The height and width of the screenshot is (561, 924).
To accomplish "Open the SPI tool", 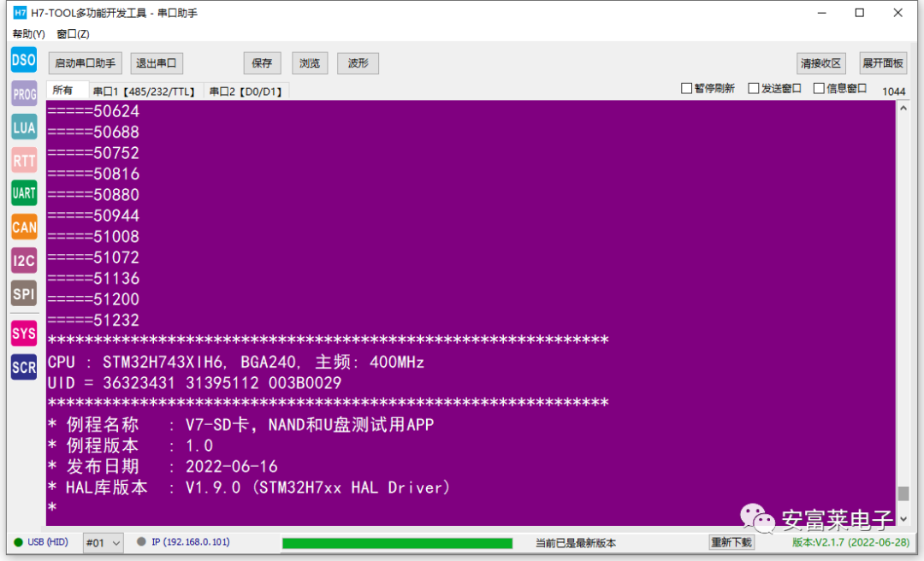I will pos(24,293).
